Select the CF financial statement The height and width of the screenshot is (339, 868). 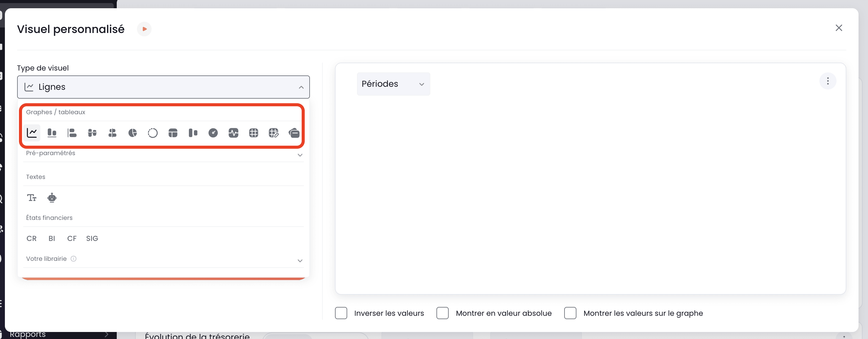coord(72,238)
